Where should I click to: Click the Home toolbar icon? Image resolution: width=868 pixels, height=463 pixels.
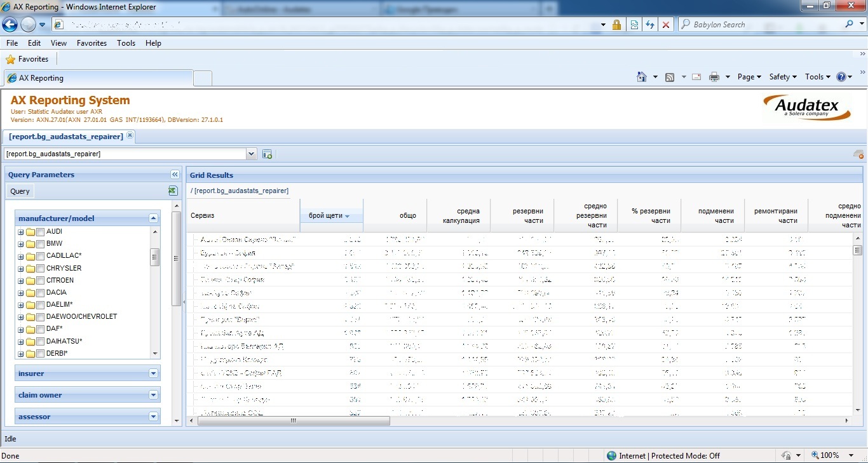coord(642,77)
